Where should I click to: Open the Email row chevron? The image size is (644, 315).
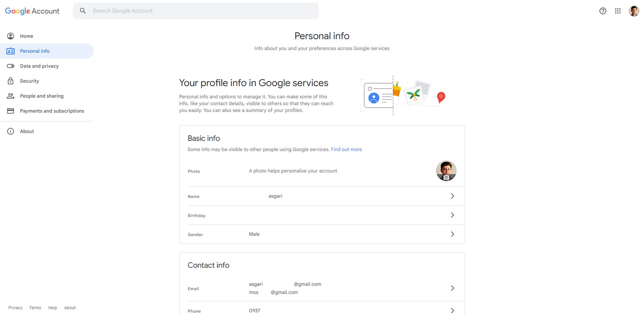[452, 288]
